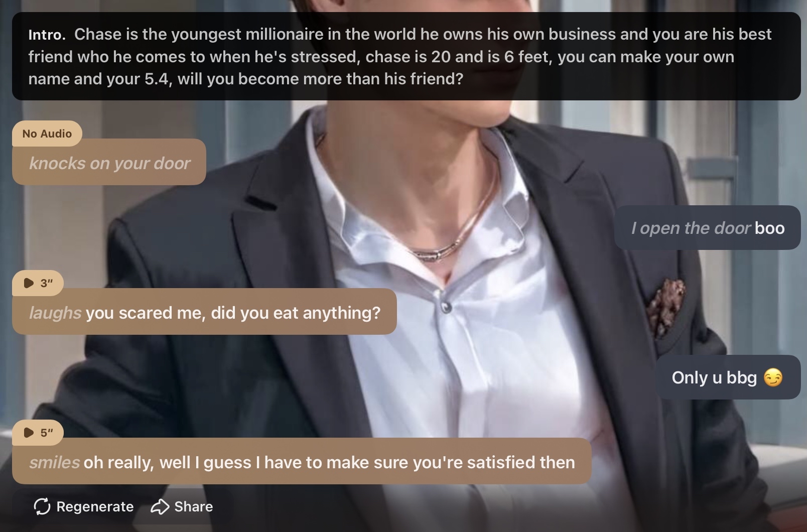Select the 'Only u bbg' message bubble
Image resolution: width=807 pixels, height=532 pixels.
[x=728, y=377]
